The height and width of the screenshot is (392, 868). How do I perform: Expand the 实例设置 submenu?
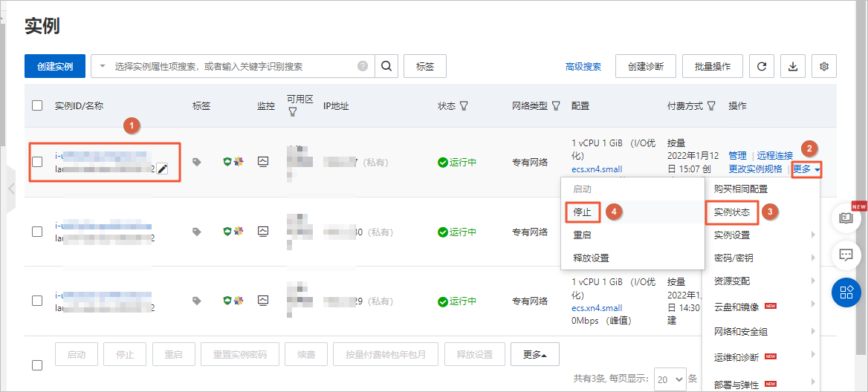click(760, 235)
